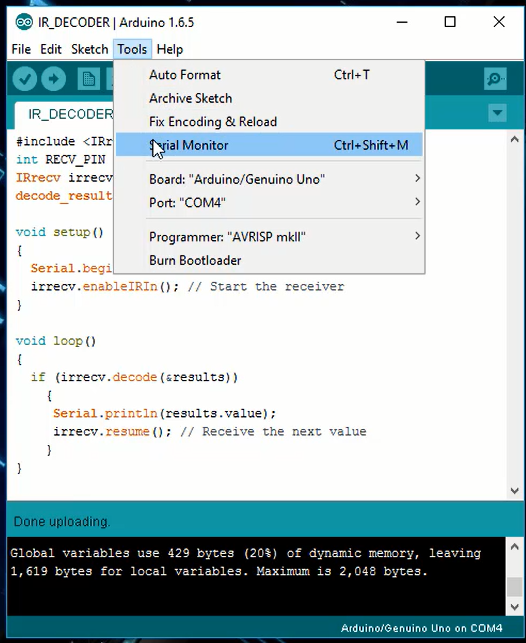Expand the Port submenu arrow
The height and width of the screenshot is (643, 526).
coord(417,202)
